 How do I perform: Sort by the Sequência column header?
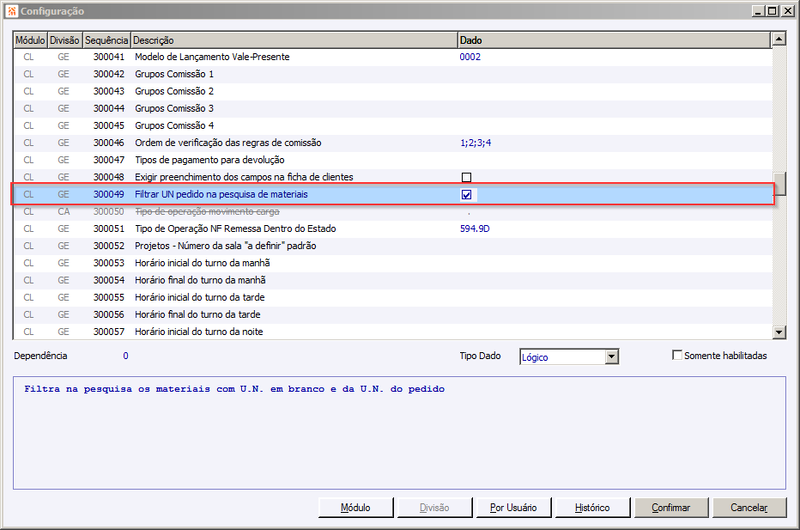point(106,40)
